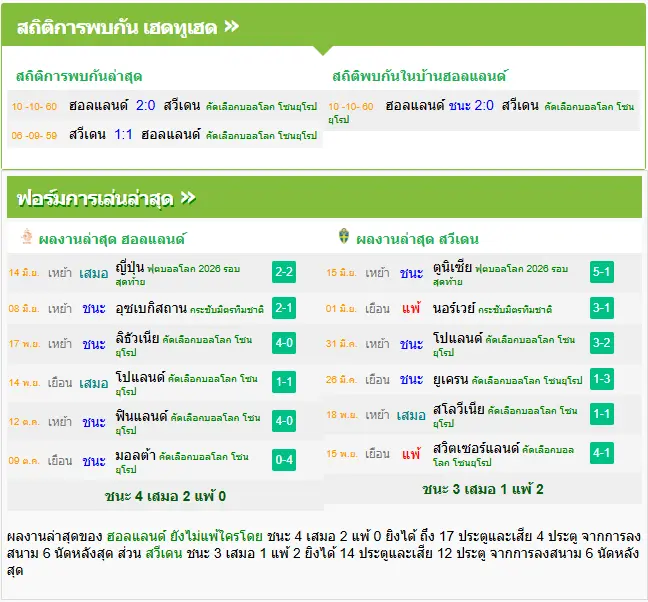Viewport: 648px width, 602px height.
Task: Click the เสมอ result in the Japan row
Action: point(94,273)
